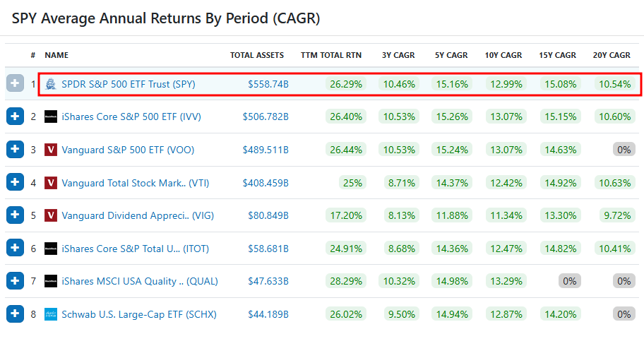Click VIG 5Y CAGR value 11.88%
Viewport: 644px width, 346px height.
coord(452,216)
